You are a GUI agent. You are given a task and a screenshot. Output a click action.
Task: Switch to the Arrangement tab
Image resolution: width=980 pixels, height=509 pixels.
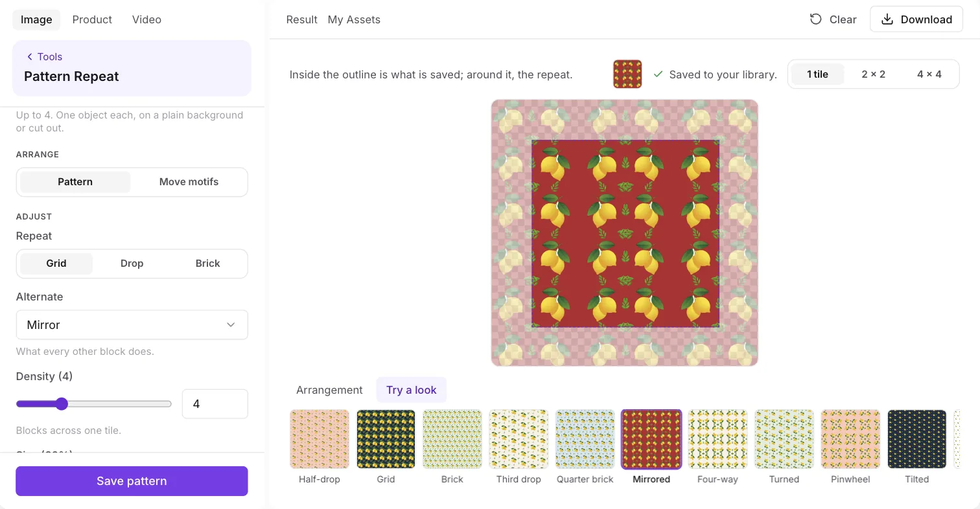tap(329, 390)
